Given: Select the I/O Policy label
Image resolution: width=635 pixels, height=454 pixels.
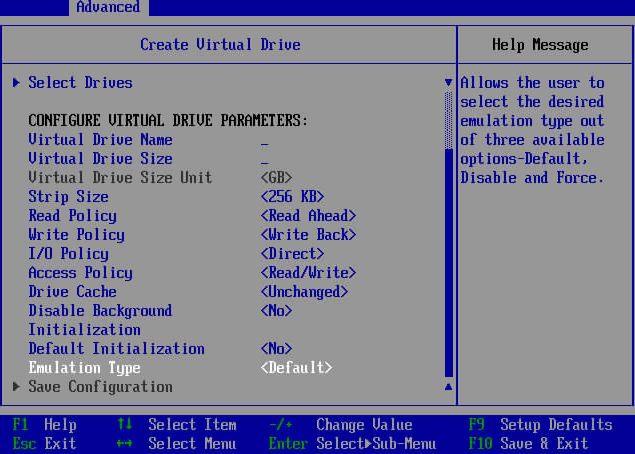Looking at the screenshot, I should tap(68, 254).
